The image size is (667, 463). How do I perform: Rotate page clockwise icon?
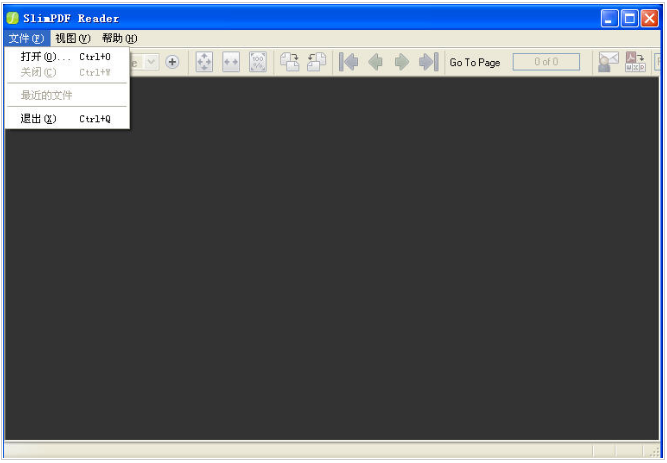coord(290,62)
